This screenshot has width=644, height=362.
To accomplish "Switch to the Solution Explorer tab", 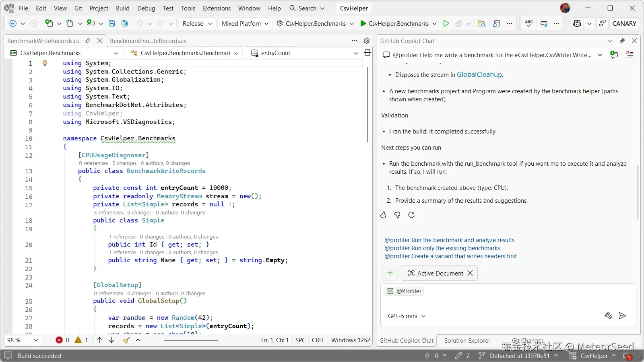I will click(467, 341).
